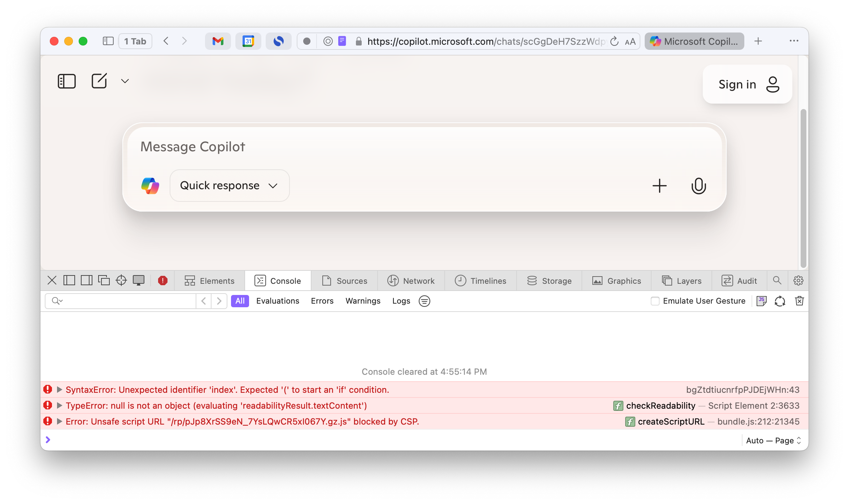Start a new chat with compose icon
The width and height of the screenshot is (849, 504).
[x=99, y=81]
